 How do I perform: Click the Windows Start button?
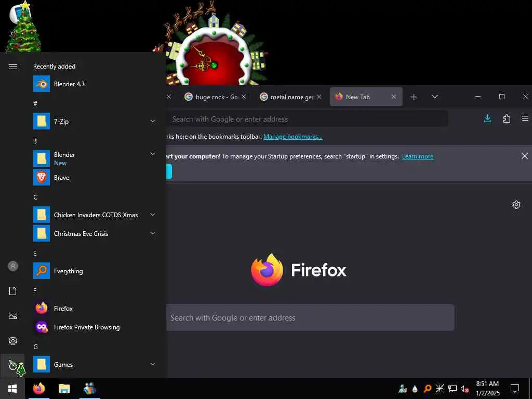12,389
